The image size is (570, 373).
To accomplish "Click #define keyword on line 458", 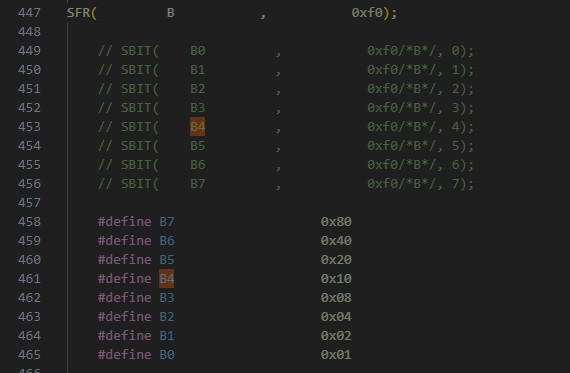I will tap(125, 222).
